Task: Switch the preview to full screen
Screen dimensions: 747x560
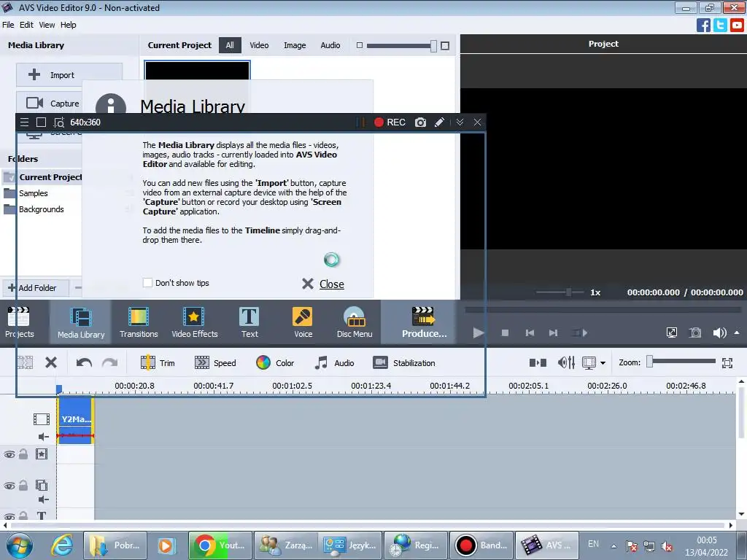Action: click(x=672, y=332)
